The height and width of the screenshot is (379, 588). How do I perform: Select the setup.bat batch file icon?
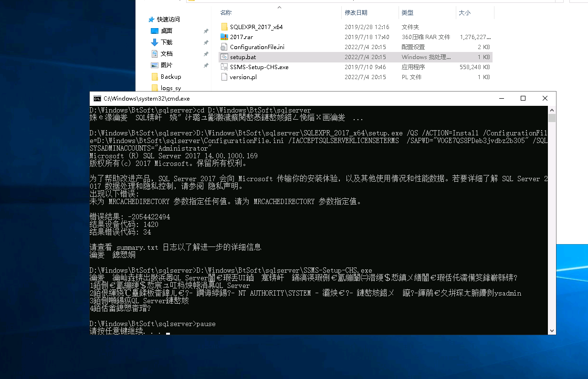coord(225,57)
